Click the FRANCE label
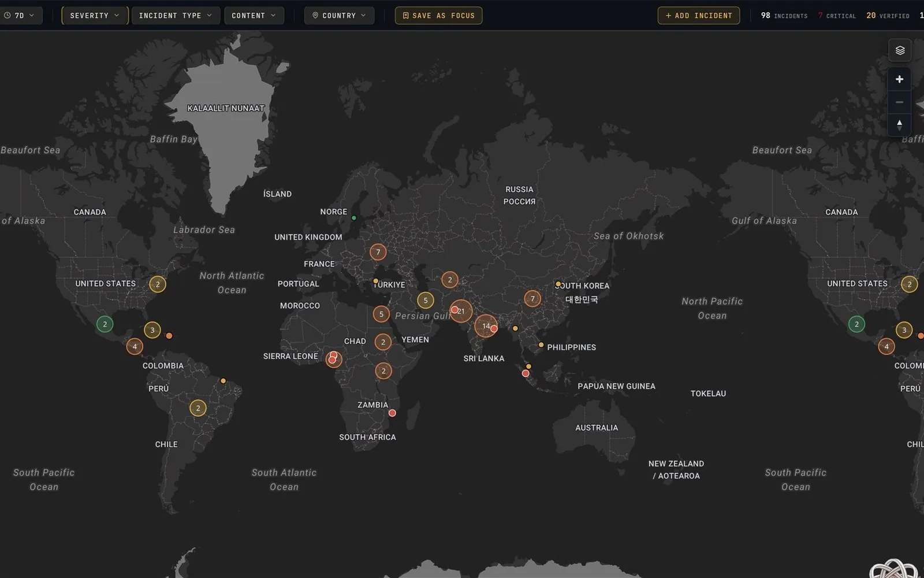Viewport: 924px width, 578px height. pos(319,264)
